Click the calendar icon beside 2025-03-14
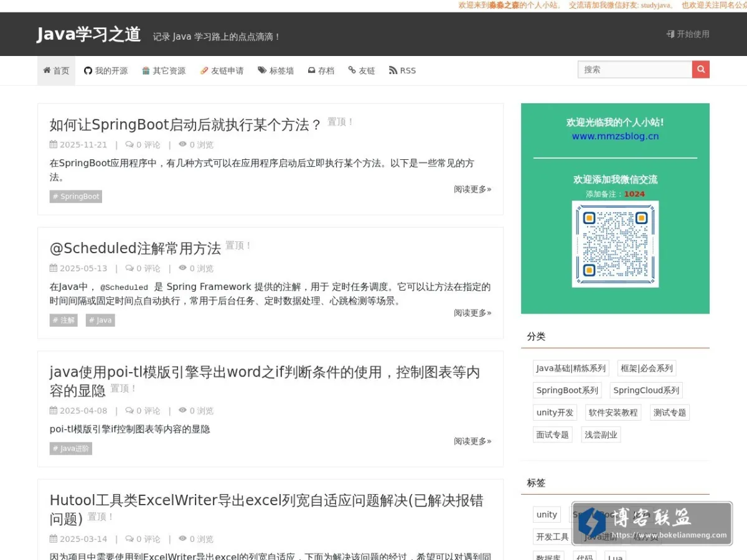Image resolution: width=747 pixels, height=560 pixels. point(54,539)
